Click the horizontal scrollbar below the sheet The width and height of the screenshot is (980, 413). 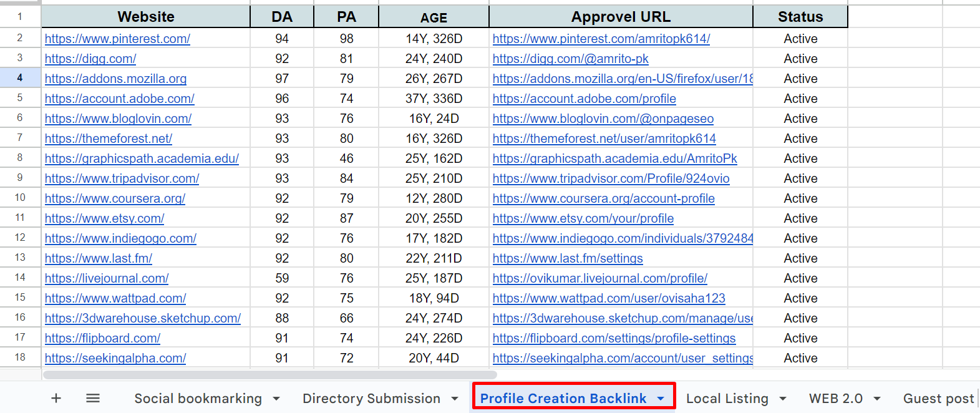point(269,375)
